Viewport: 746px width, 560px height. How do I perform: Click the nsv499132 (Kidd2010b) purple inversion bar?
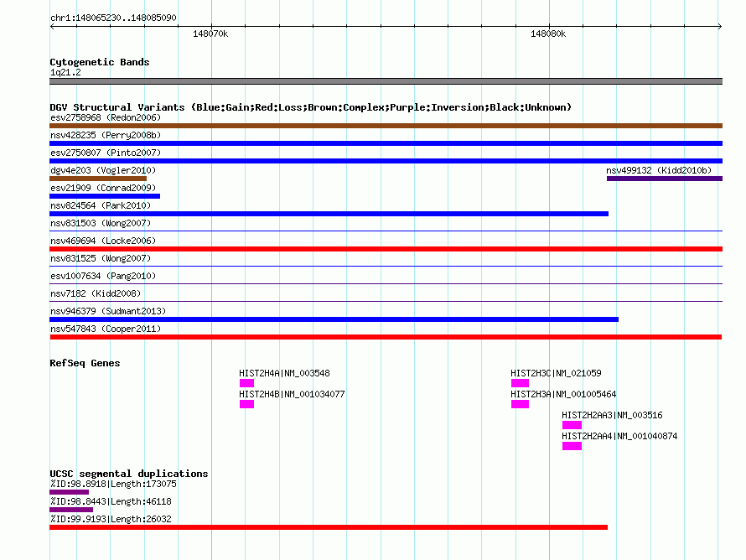[665, 179]
